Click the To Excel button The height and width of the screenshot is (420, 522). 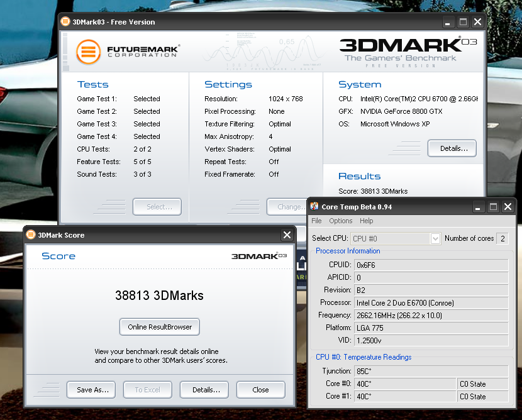148,390
